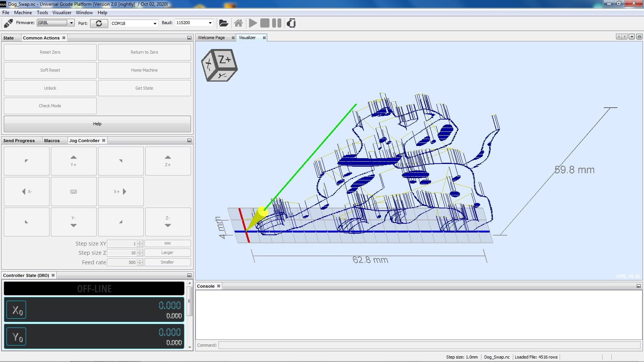
Task: Close the Controller State (DRO) tab
Action: coord(53,275)
